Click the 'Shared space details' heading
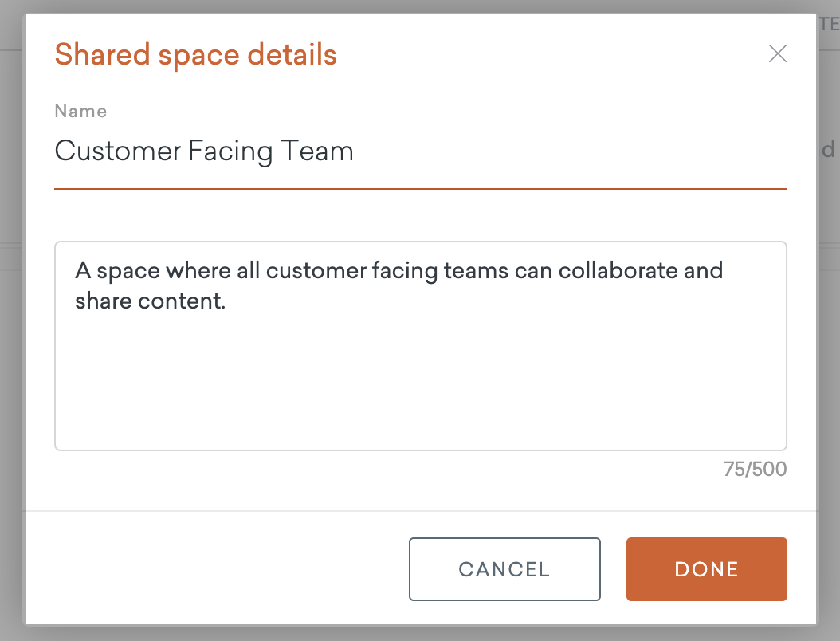 (x=195, y=55)
